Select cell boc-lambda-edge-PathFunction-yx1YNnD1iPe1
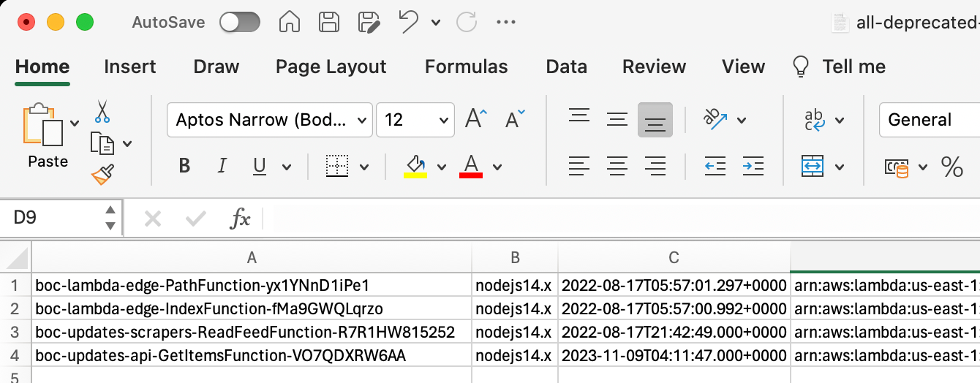 pos(252,284)
